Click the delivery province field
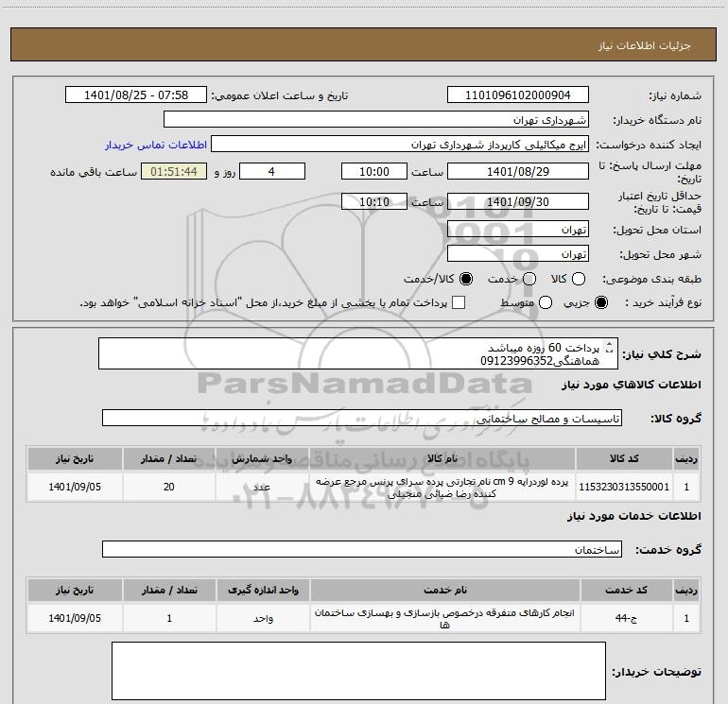Screen dimensions: 728x704 [518, 229]
